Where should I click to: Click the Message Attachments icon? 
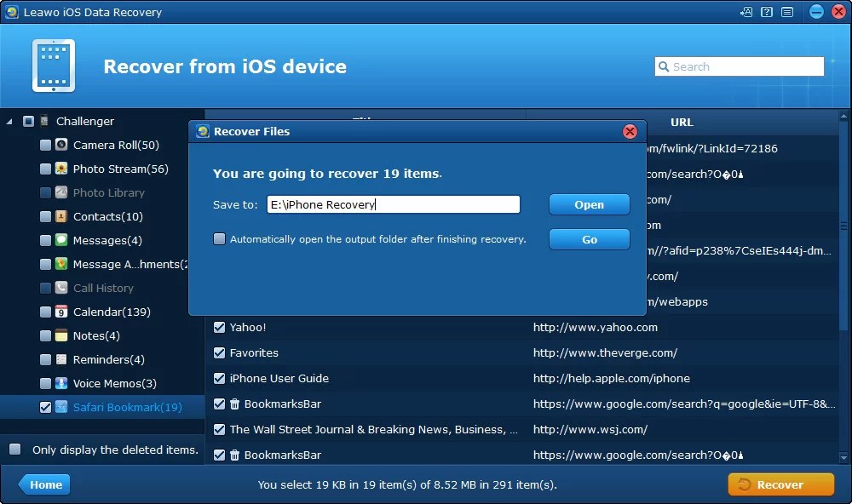coord(61,264)
